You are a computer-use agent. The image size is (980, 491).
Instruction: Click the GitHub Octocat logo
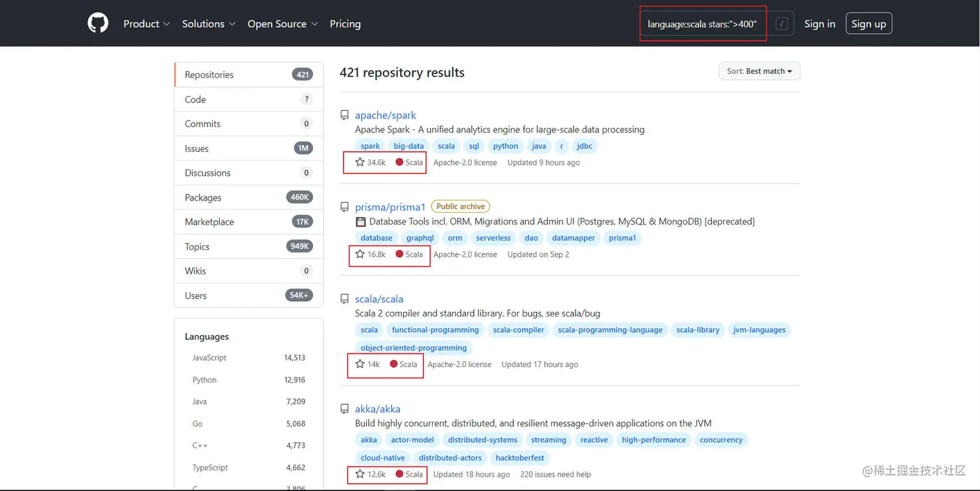point(98,23)
